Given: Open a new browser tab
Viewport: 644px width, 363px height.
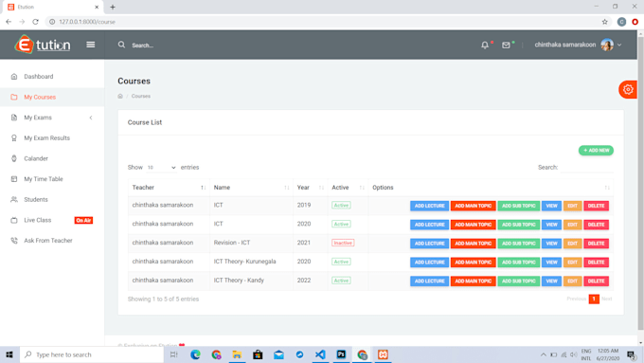Looking at the screenshot, I should tap(113, 7).
